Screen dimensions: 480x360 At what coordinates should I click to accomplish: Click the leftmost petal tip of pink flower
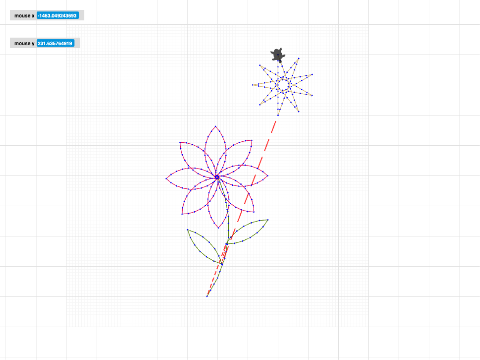[x=166, y=179]
